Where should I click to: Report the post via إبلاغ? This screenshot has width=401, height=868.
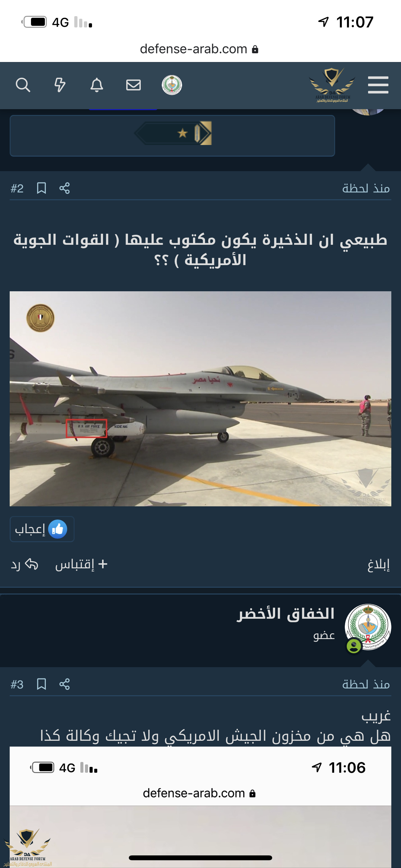(x=378, y=565)
